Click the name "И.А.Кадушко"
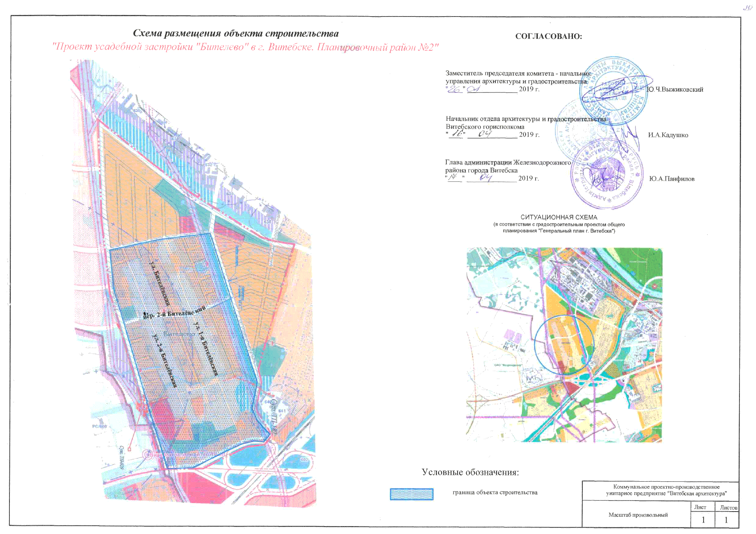 [x=668, y=135]
